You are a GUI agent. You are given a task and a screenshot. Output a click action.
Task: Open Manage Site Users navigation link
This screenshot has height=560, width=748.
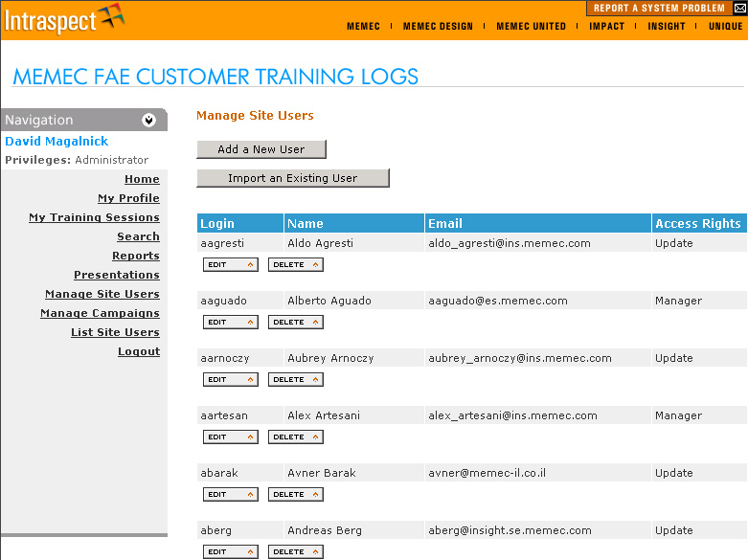click(x=102, y=293)
